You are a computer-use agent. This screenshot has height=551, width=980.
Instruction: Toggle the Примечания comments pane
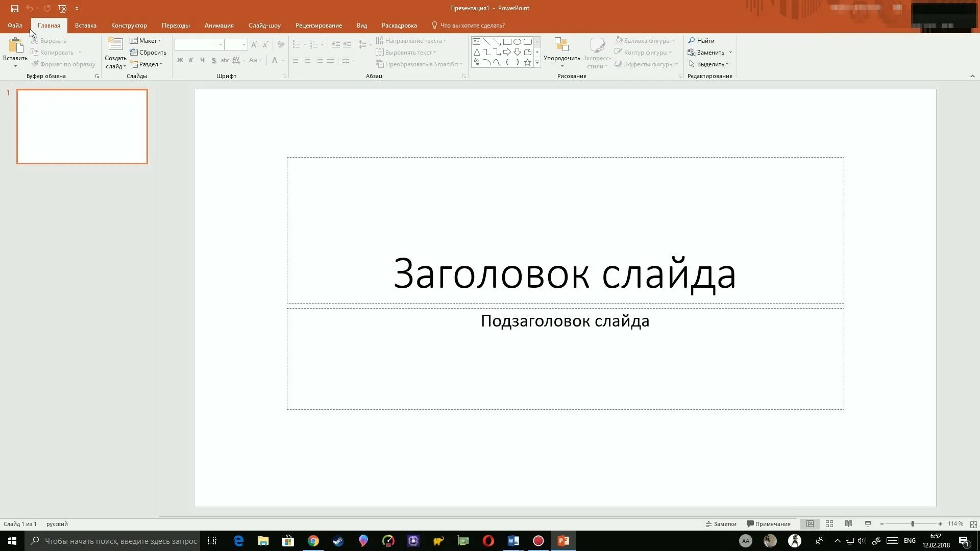pyautogui.click(x=768, y=524)
